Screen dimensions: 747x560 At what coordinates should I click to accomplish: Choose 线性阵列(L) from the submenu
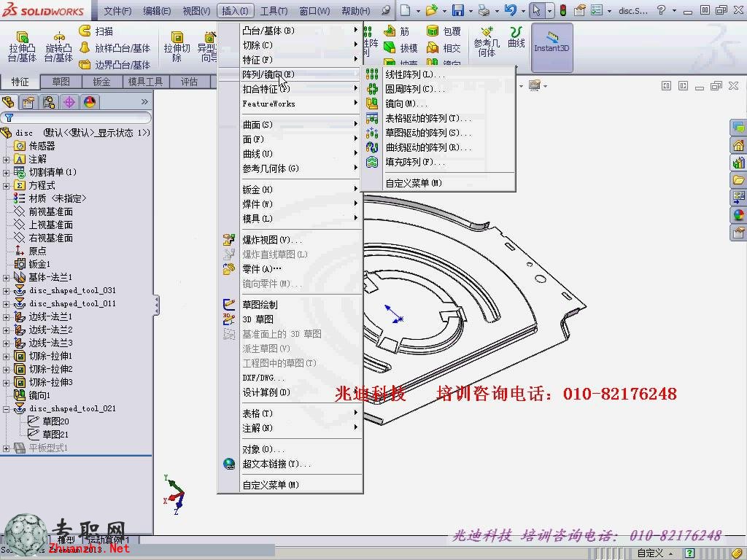[x=438, y=74]
